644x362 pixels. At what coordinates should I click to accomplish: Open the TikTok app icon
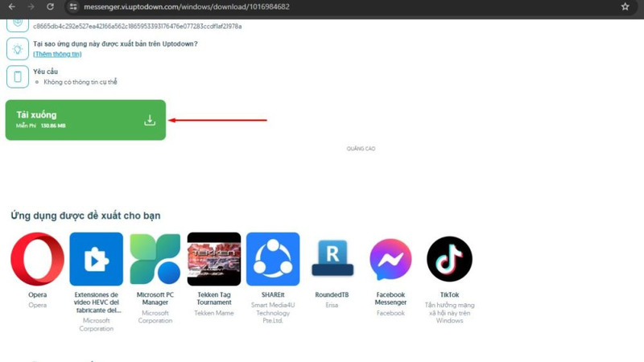449,259
